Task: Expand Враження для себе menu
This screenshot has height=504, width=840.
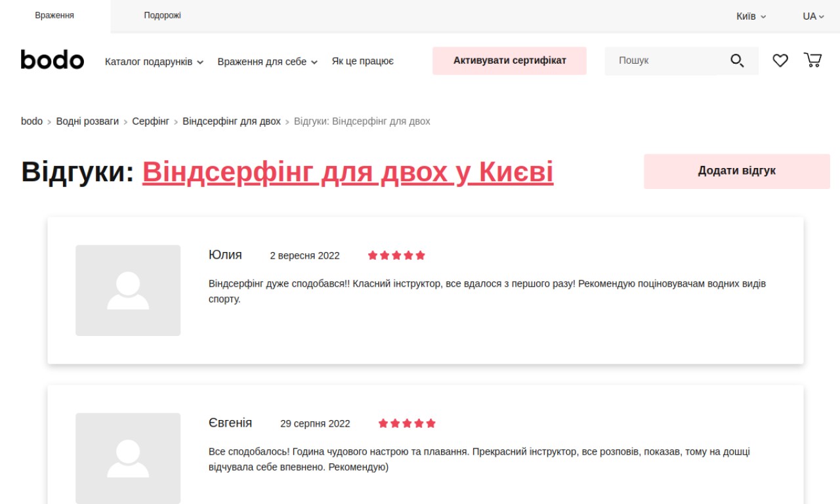Action: tap(268, 62)
